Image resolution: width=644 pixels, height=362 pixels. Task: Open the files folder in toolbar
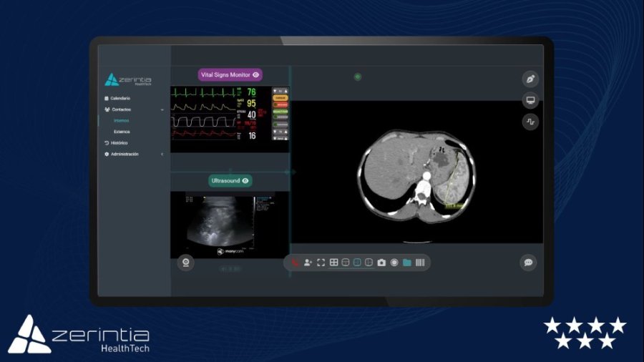[x=407, y=263]
